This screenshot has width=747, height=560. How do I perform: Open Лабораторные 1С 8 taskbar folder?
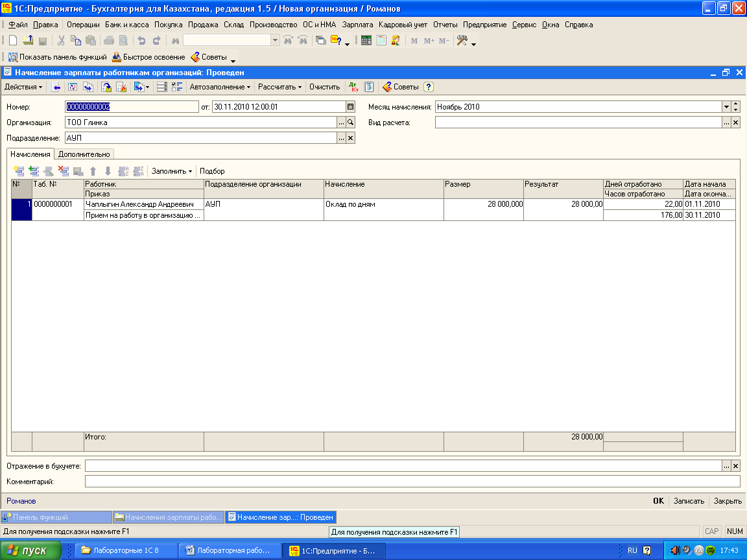click(125, 550)
